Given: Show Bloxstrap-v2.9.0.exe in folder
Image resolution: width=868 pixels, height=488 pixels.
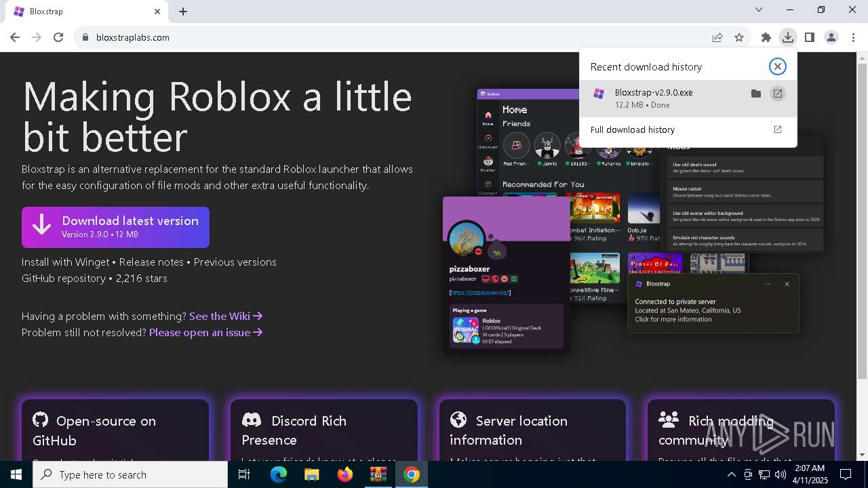Looking at the screenshot, I should tap(756, 94).
